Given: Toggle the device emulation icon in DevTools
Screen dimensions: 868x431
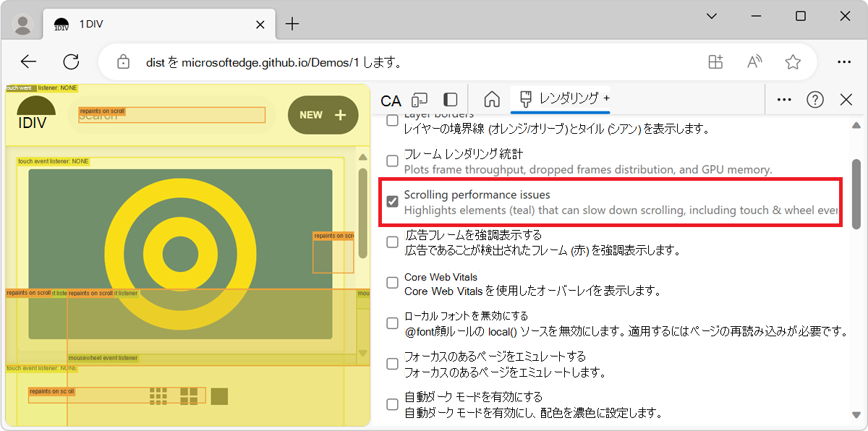Looking at the screenshot, I should 420,99.
